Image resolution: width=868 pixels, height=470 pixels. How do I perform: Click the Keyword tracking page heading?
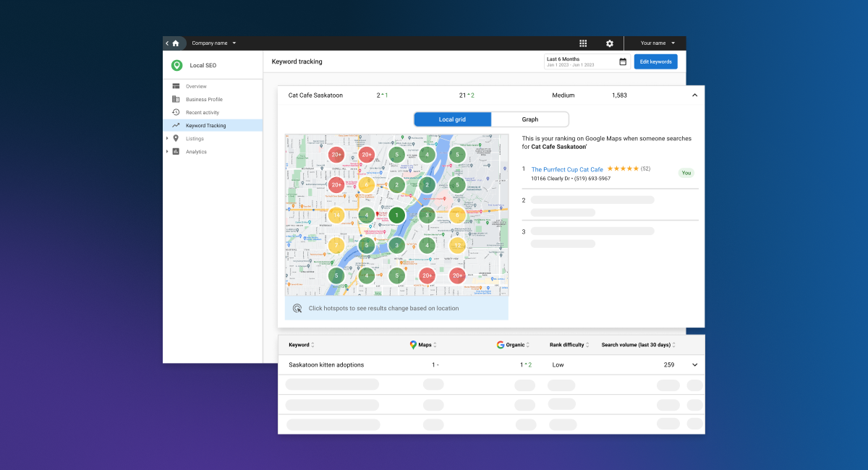(x=297, y=61)
